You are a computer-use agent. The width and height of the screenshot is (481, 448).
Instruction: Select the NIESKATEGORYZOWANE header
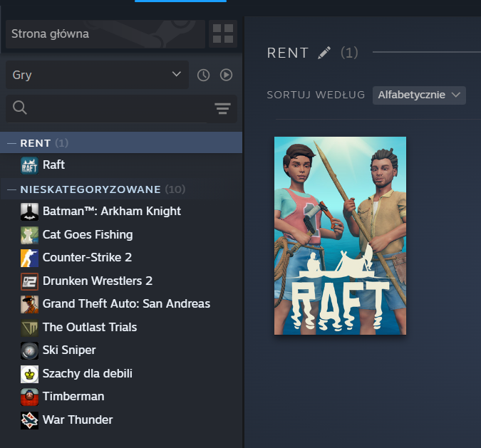pyautogui.click(x=121, y=189)
